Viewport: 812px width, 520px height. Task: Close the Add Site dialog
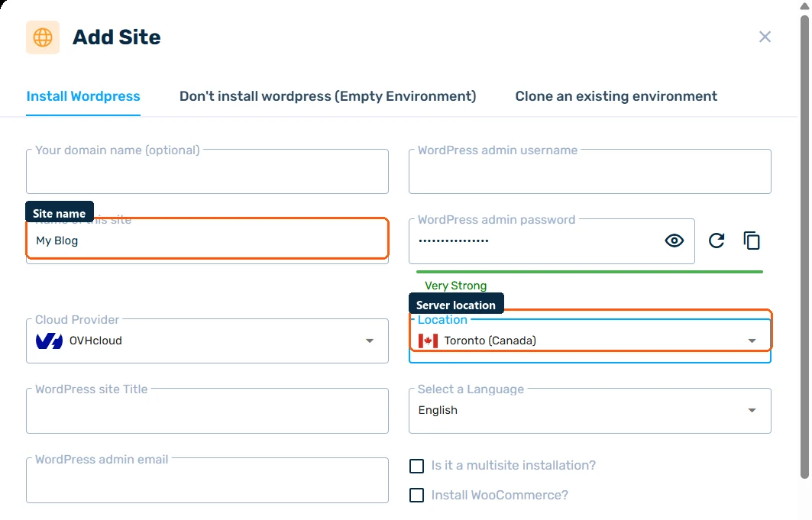(x=765, y=37)
